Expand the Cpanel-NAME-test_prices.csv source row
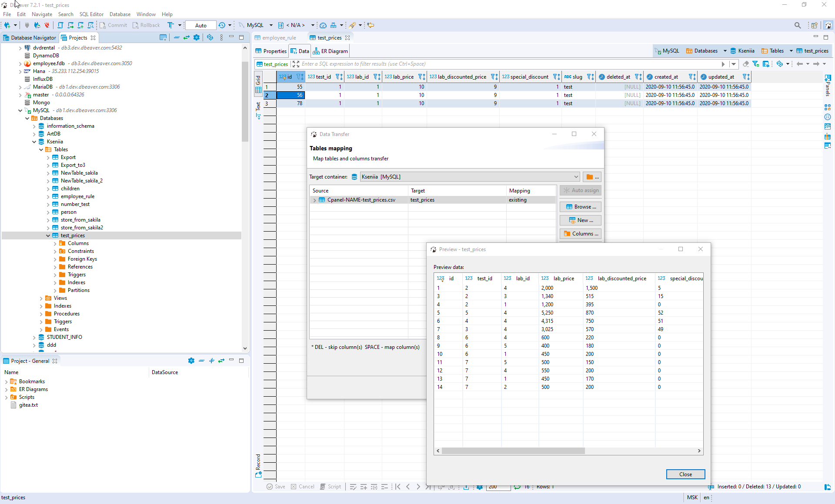The width and height of the screenshot is (835, 504). point(314,200)
